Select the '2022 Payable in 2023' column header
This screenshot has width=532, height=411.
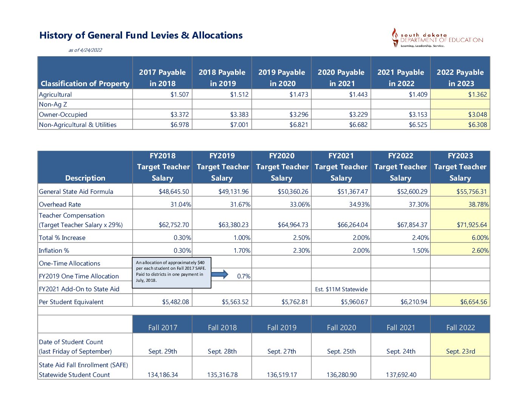pyautogui.click(x=460, y=77)
